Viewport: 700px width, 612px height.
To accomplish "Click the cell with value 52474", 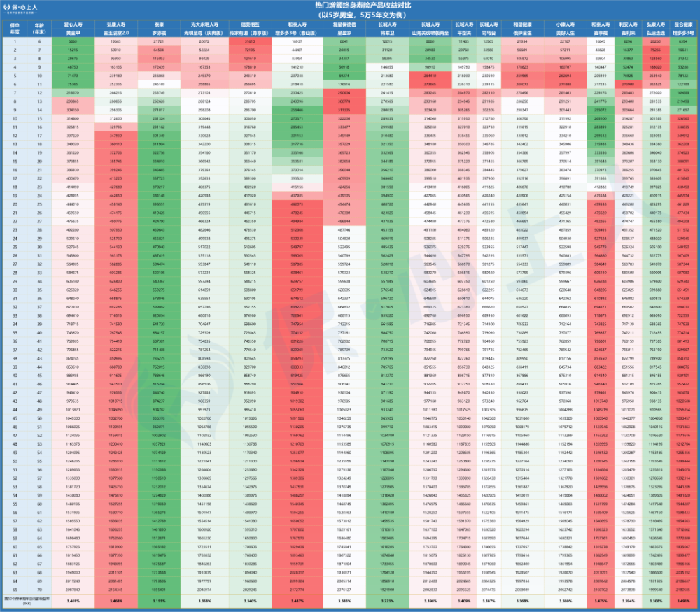I will coord(628,67).
